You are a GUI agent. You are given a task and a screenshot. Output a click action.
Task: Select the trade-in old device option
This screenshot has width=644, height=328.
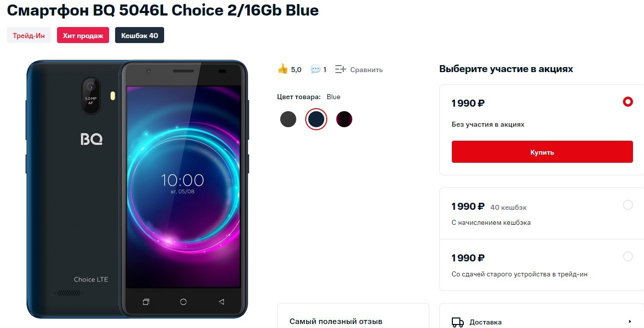pyautogui.click(x=627, y=256)
